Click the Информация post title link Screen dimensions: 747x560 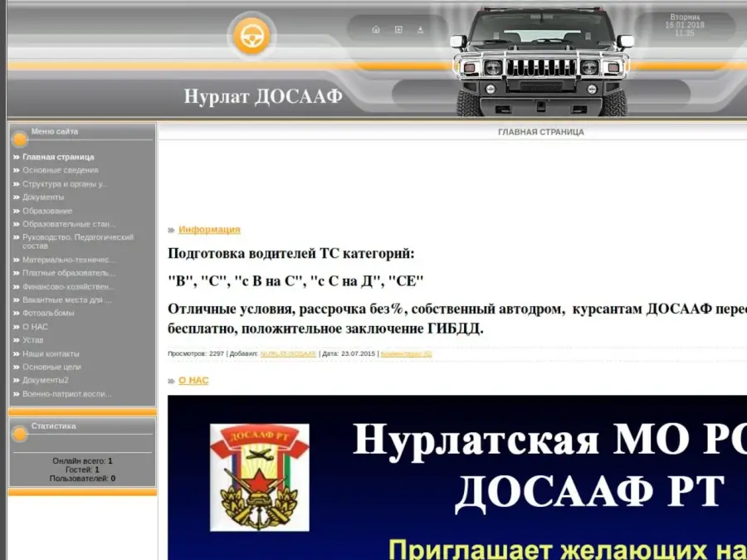pyautogui.click(x=209, y=230)
